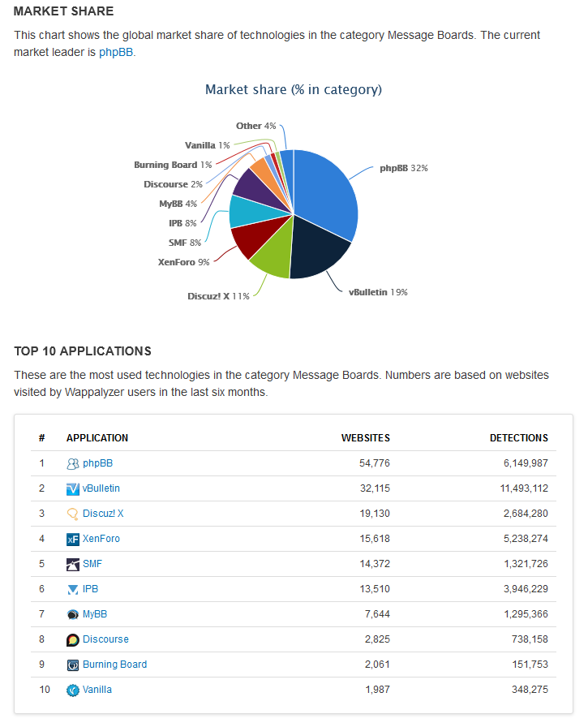This screenshot has width=588, height=727.
Task: Click the Discourse logo icon
Action: [73, 639]
